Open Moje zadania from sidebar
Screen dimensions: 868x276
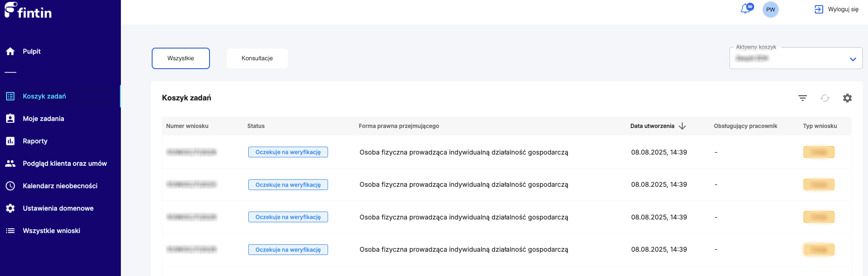pyautogui.click(x=43, y=119)
